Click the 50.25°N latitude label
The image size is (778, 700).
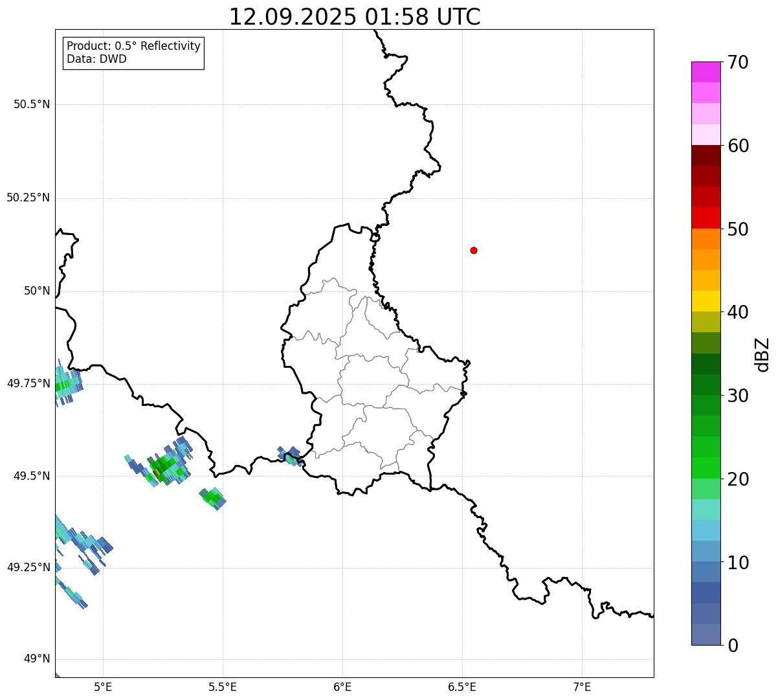[28, 198]
